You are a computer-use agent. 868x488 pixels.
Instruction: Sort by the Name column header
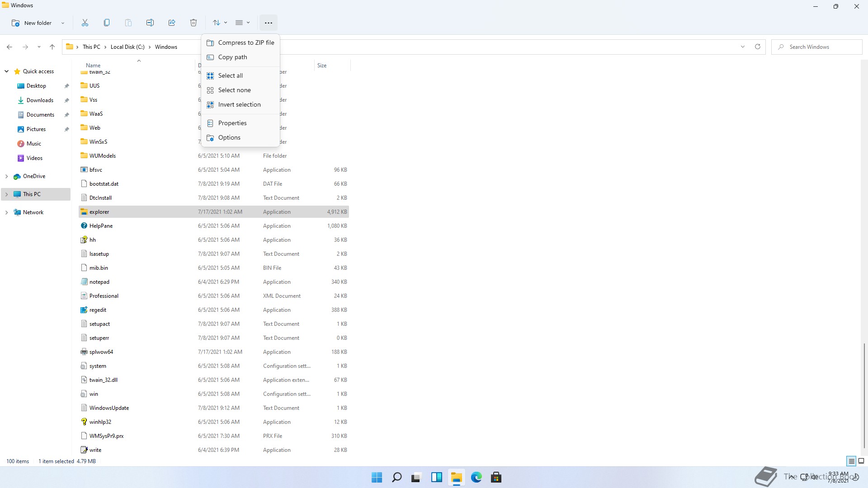(93, 66)
